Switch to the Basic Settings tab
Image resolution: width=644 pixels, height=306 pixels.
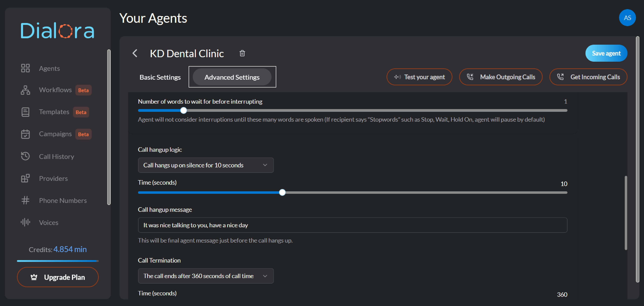160,77
